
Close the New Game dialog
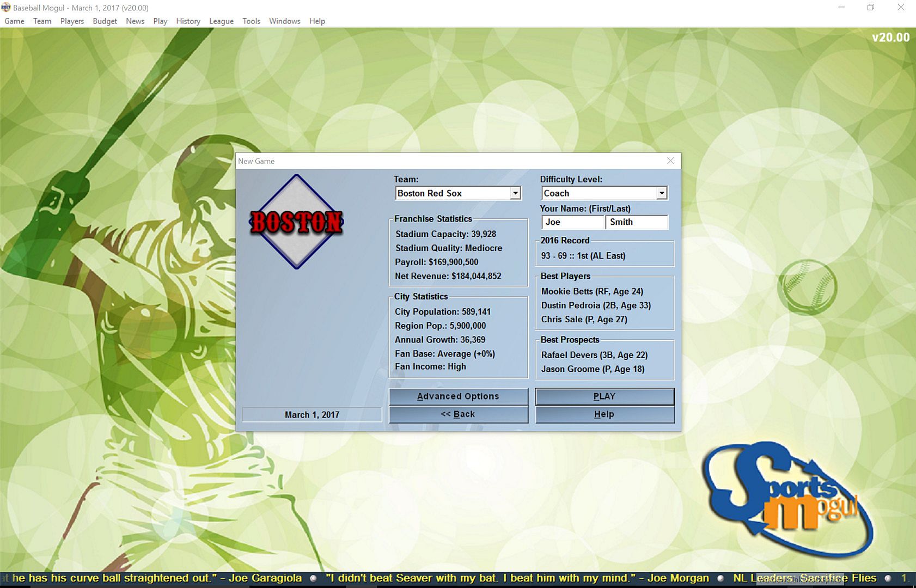click(x=670, y=161)
